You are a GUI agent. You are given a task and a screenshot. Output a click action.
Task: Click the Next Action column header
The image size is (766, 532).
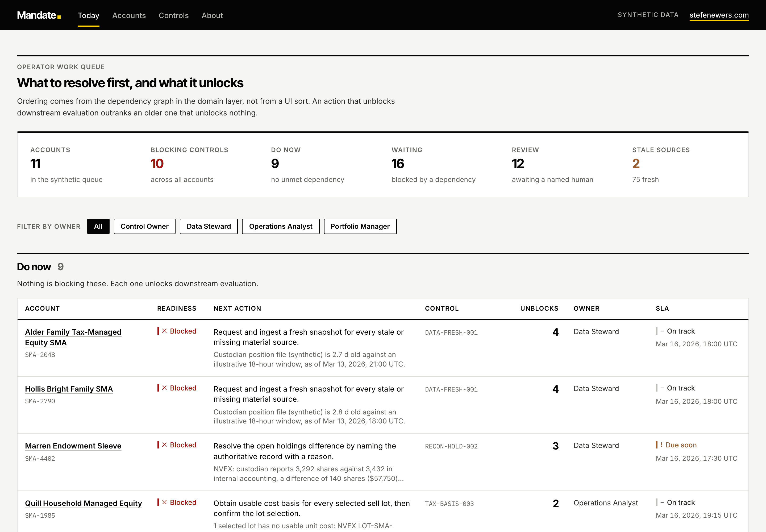[237, 308]
